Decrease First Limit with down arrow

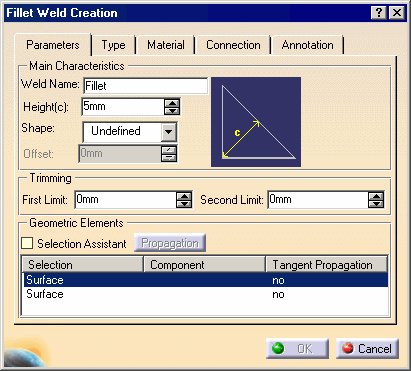pos(184,204)
